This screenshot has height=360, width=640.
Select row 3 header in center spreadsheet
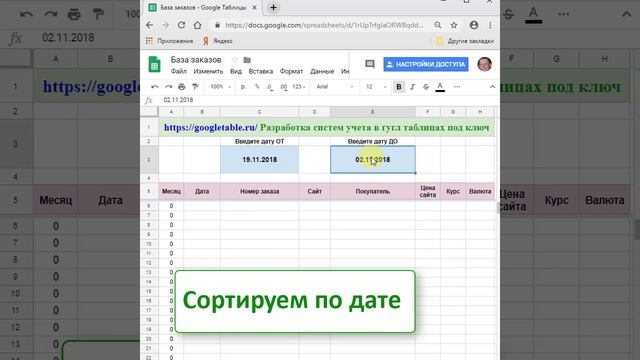149,160
